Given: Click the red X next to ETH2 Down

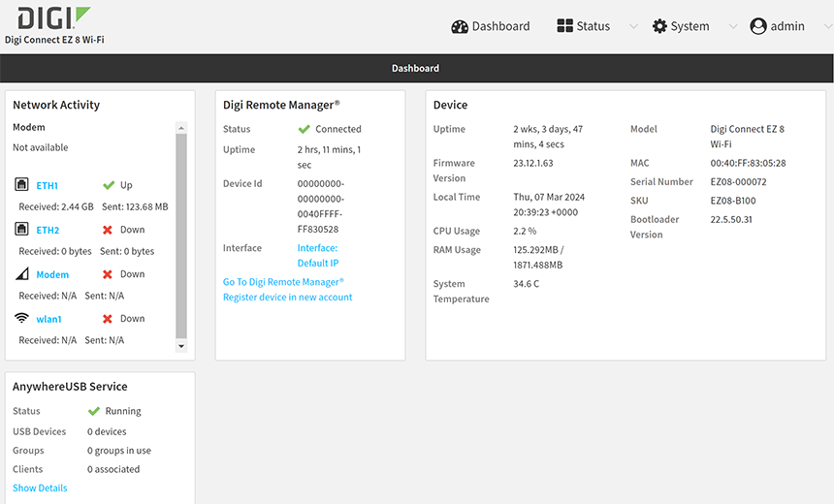Looking at the screenshot, I should (108, 230).
